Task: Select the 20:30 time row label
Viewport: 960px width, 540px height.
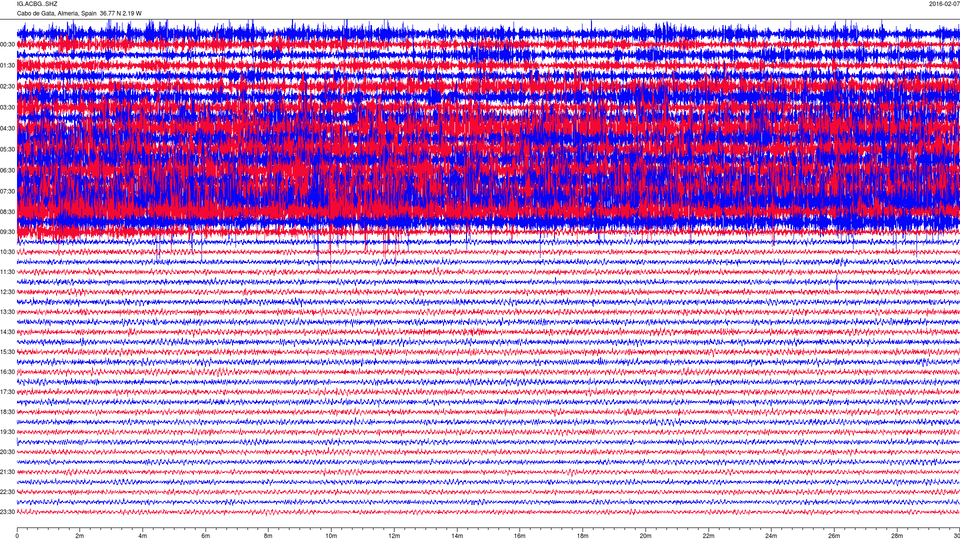Action: coord(7,452)
